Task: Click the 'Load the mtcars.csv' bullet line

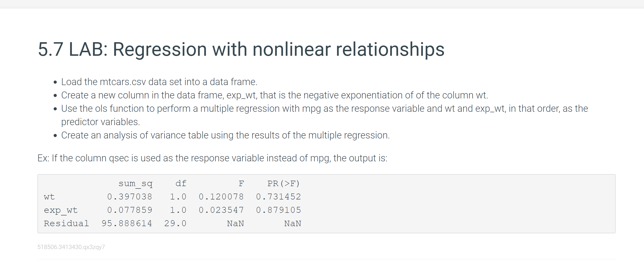Action: pyautogui.click(x=159, y=82)
